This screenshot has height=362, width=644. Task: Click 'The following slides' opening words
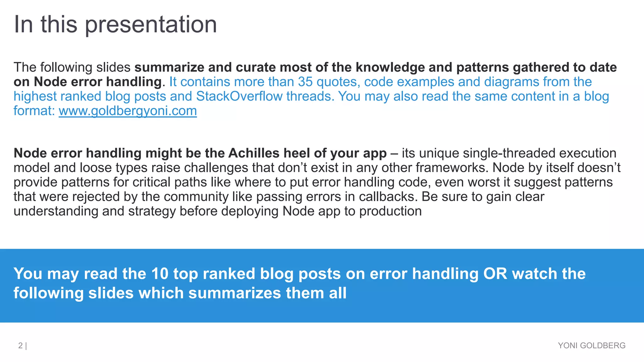(72, 67)
